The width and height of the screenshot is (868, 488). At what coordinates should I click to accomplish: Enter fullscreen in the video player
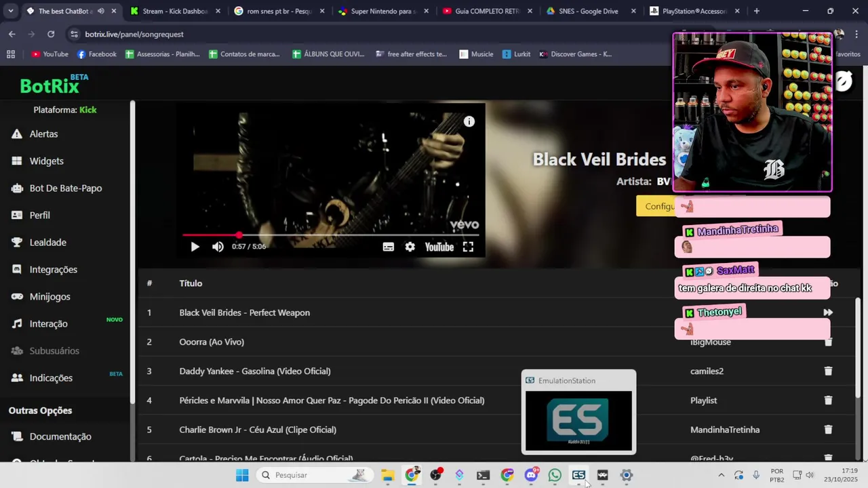click(x=468, y=247)
